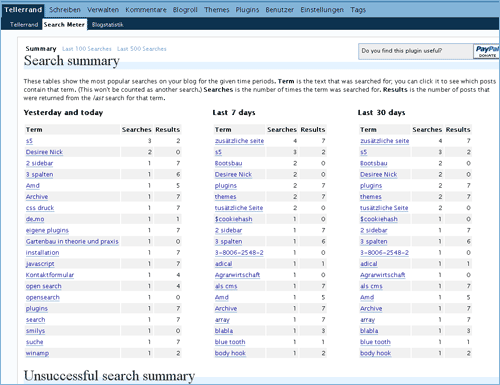The height and width of the screenshot is (385, 500).
Task: Go to the Verwalten menu
Action: tap(103, 10)
